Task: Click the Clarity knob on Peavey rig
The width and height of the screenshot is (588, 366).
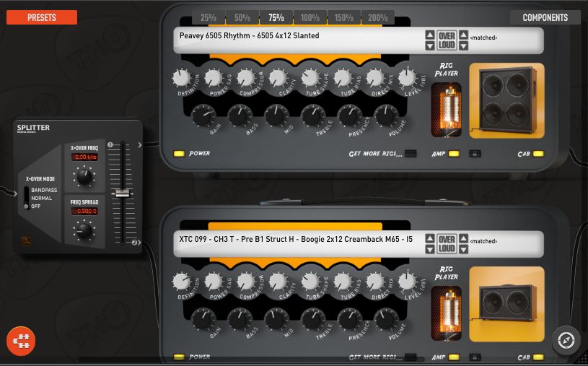Action: click(278, 78)
